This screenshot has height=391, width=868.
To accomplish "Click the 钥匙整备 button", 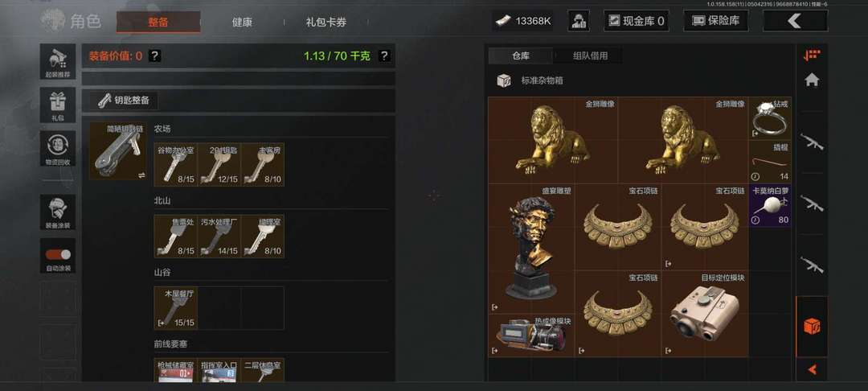I will click(124, 101).
